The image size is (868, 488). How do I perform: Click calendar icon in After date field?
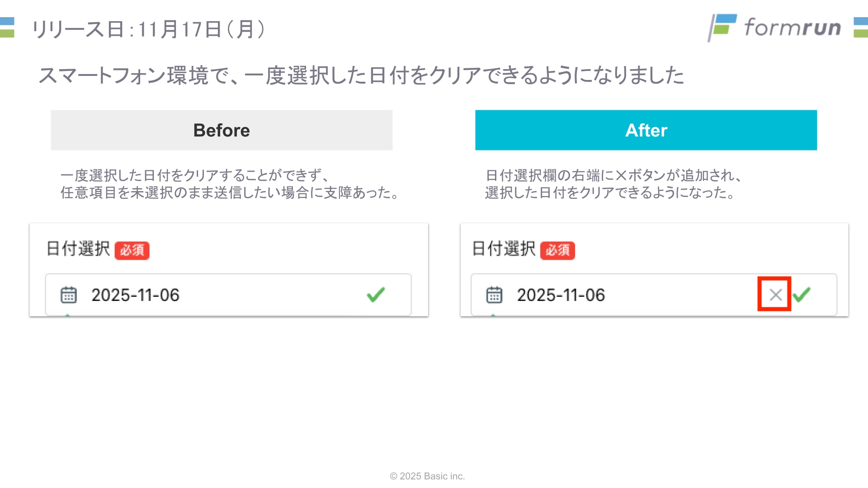[494, 295]
